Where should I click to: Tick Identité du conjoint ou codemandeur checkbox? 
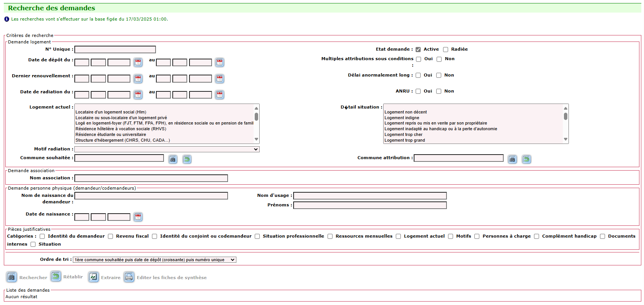tap(154, 236)
